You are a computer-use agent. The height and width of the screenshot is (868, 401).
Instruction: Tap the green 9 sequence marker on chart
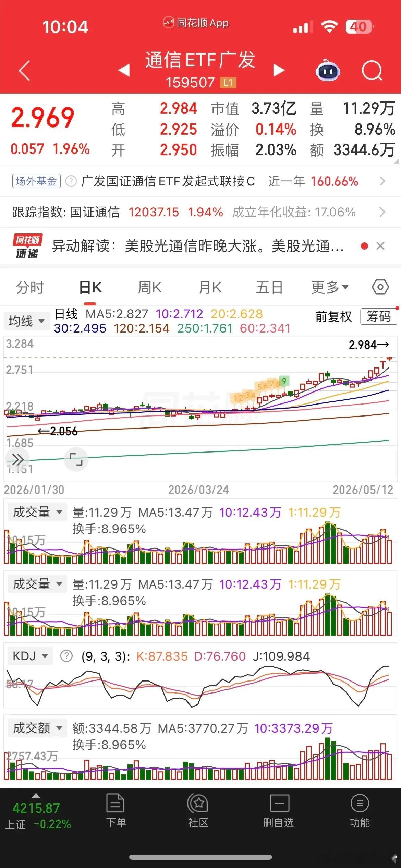click(x=284, y=381)
